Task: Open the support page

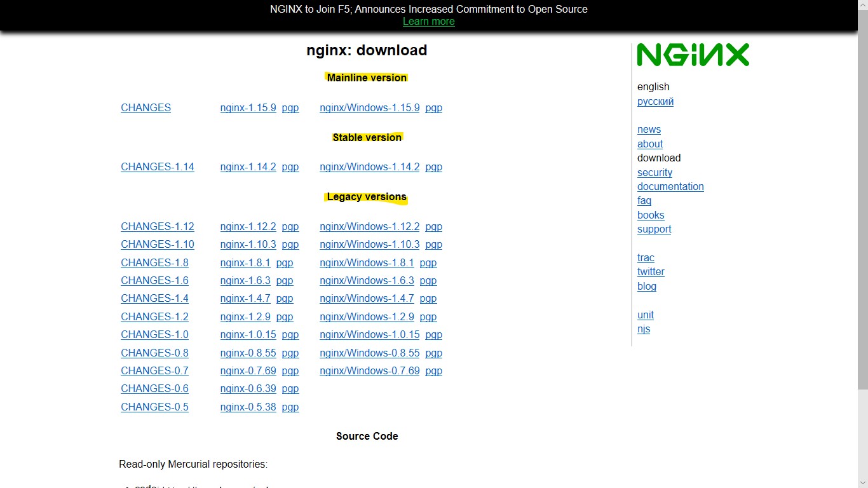Action: click(x=654, y=229)
